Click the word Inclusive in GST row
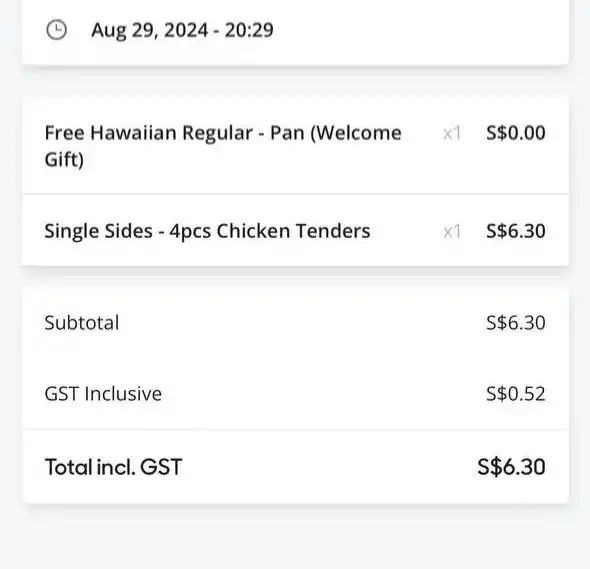Viewport: 590px width, 569px height. click(123, 394)
